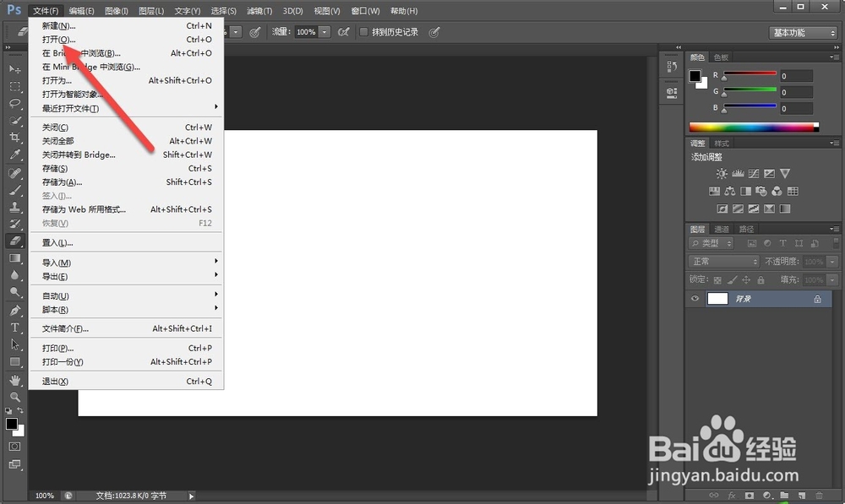
Task: Click the R red channel slider
Action: point(750,75)
